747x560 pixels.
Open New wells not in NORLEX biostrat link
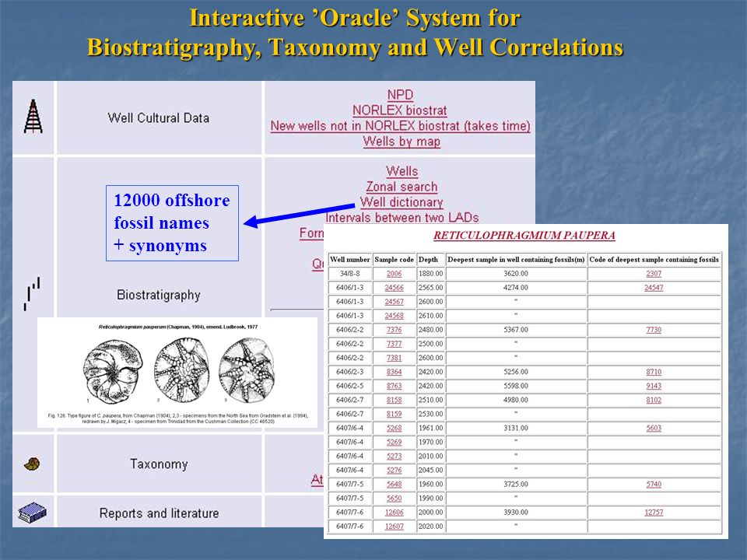400,126
